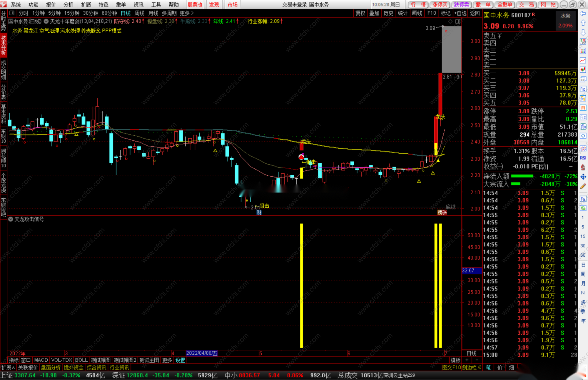Click the F10 company info sidebar icon
Screen dimensions: 588x380
583,89
